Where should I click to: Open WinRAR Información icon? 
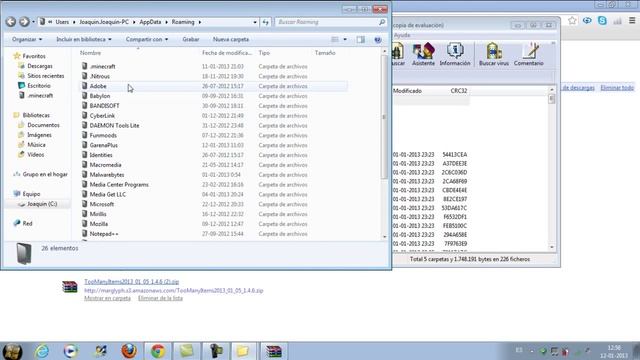(x=455, y=54)
